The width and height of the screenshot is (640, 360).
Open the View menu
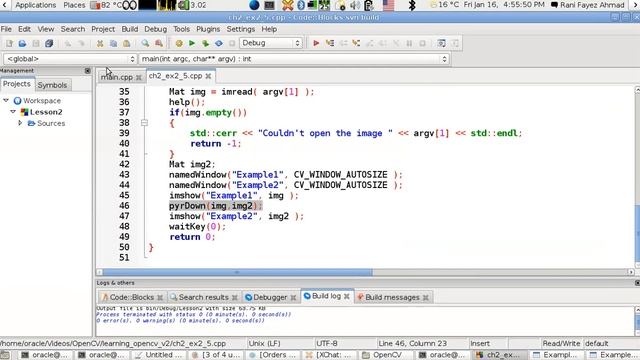point(46,29)
